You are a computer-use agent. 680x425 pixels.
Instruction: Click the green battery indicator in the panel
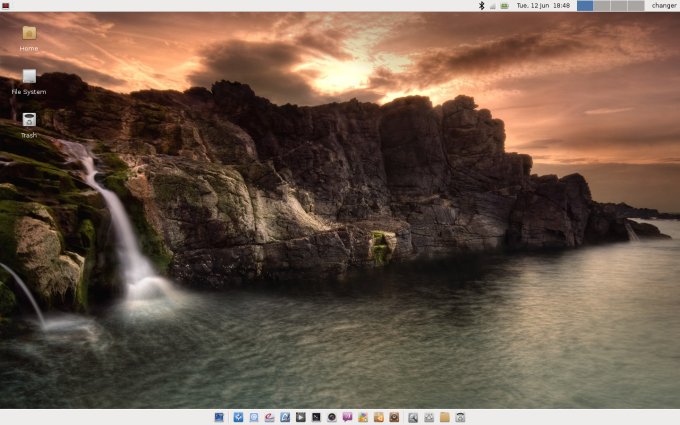point(505,6)
